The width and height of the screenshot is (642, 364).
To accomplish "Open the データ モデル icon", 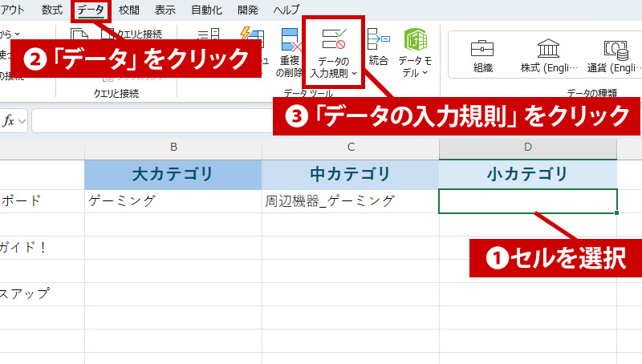I will 415,39.
